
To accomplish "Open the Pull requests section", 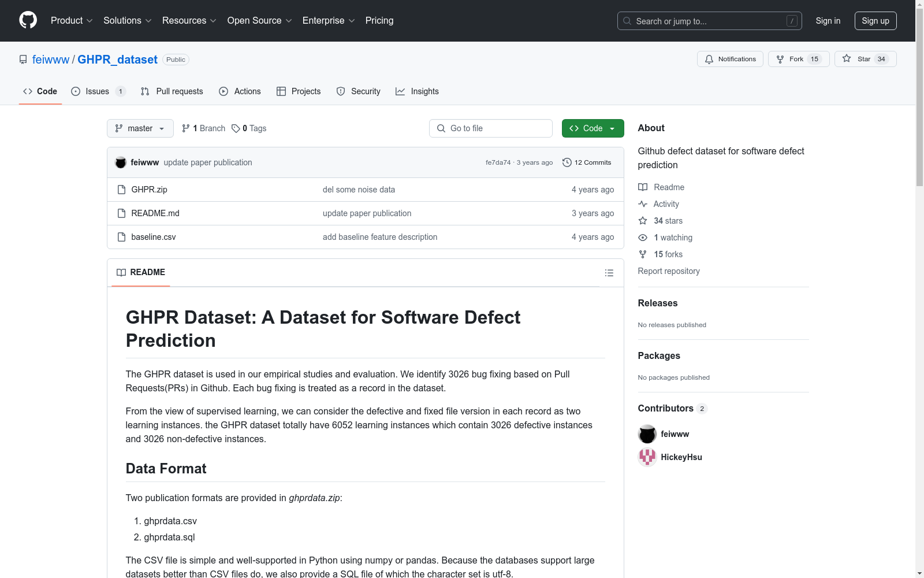I will tap(172, 91).
